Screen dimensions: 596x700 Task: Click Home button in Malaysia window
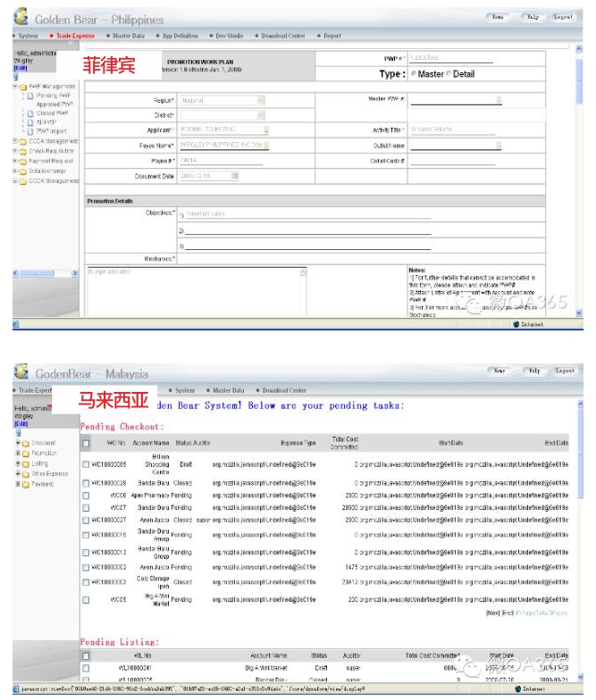pyautogui.click(x=499, y=371)
